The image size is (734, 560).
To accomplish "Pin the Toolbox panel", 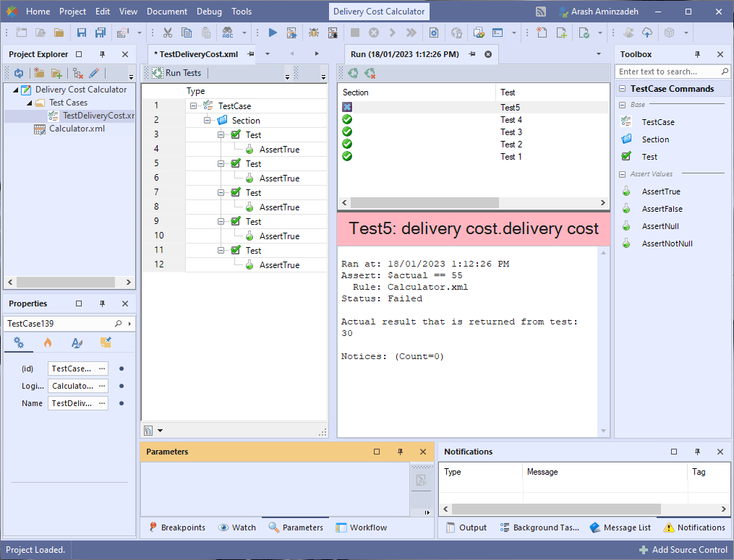I will point(697,54).
